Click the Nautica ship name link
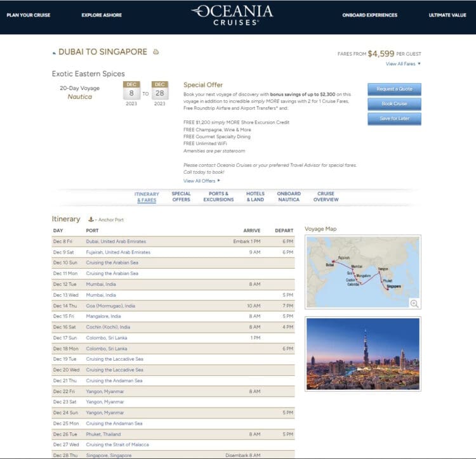476x459 pixels. 79,97
